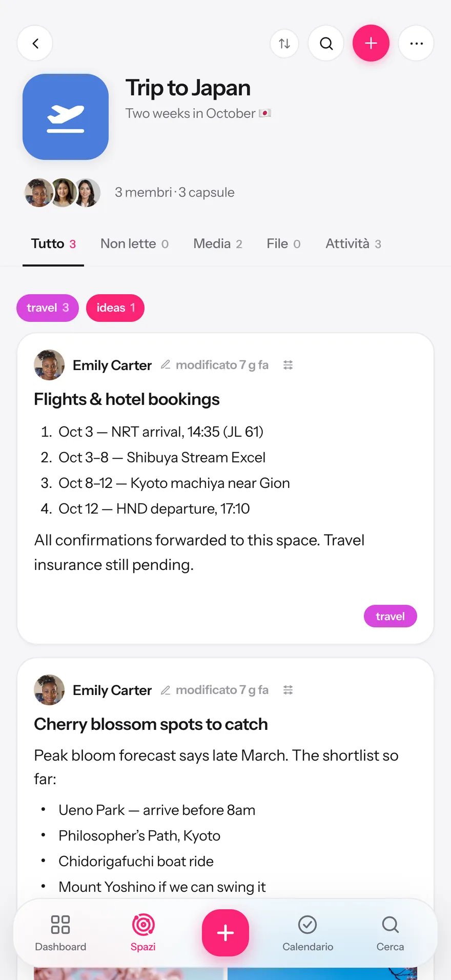Open the three-dots more options menu
This screenshot has height=980, width=451.
pyautogui.click(x=416, y=43)
